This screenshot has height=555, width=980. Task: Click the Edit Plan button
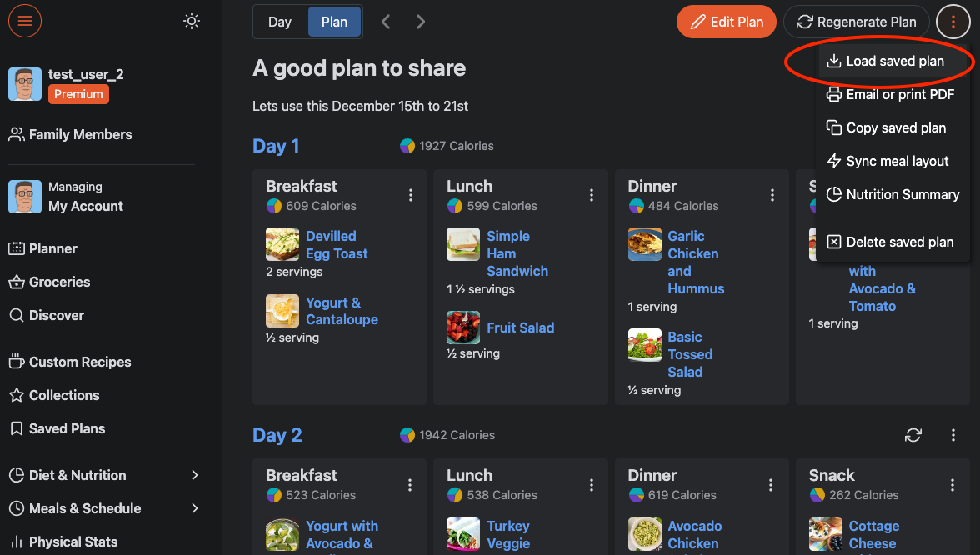click(x=727, y=22)
